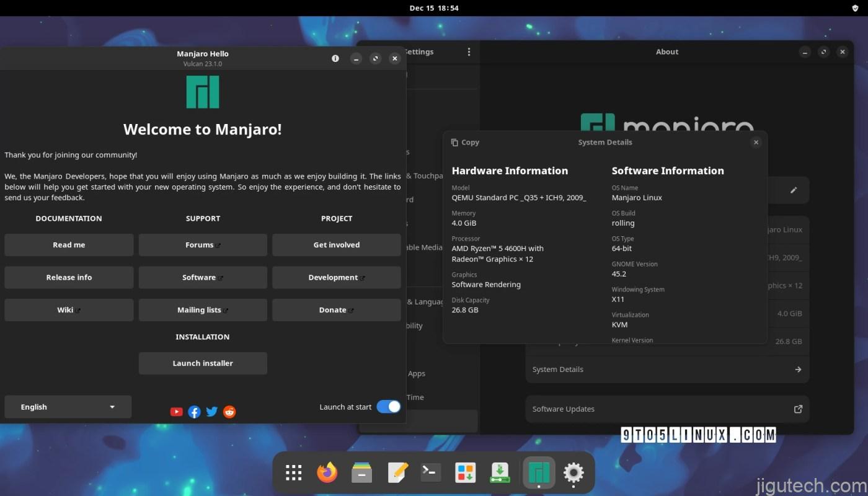
Task: Click the Get involved button
Action: pos(337,245)
